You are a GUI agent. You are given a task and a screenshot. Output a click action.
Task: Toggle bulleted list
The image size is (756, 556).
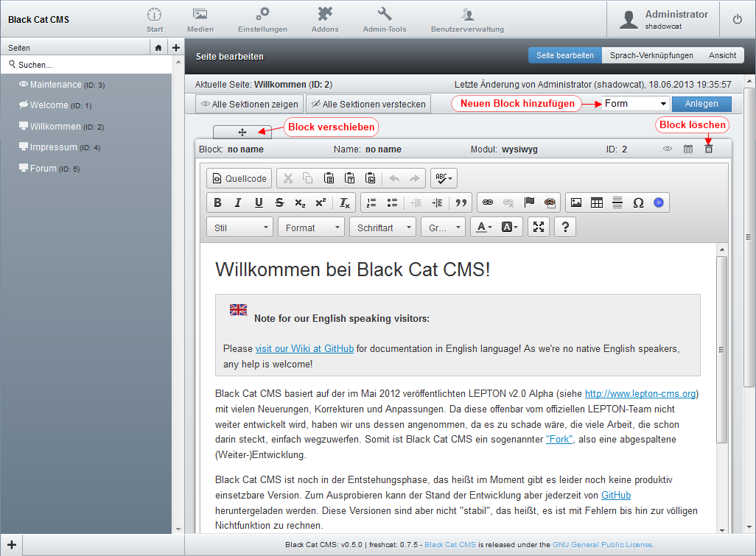[392, 203]
